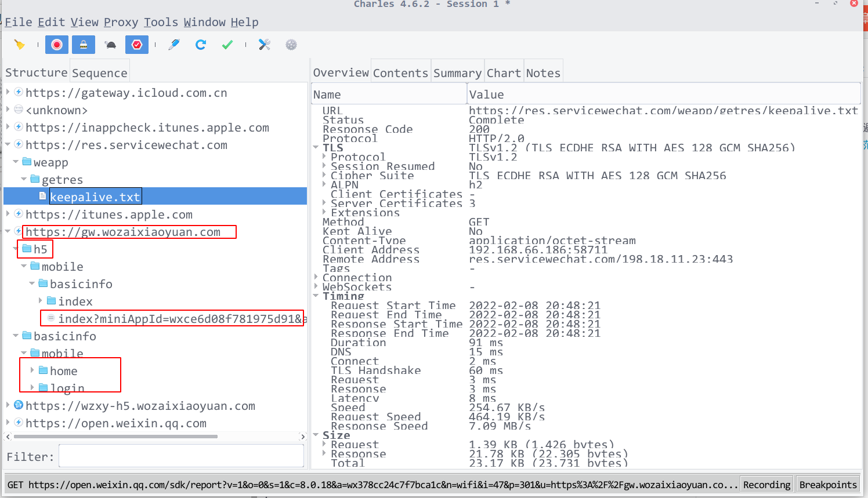
Task: Open the Edit menu
Action: tap(52, 22)
